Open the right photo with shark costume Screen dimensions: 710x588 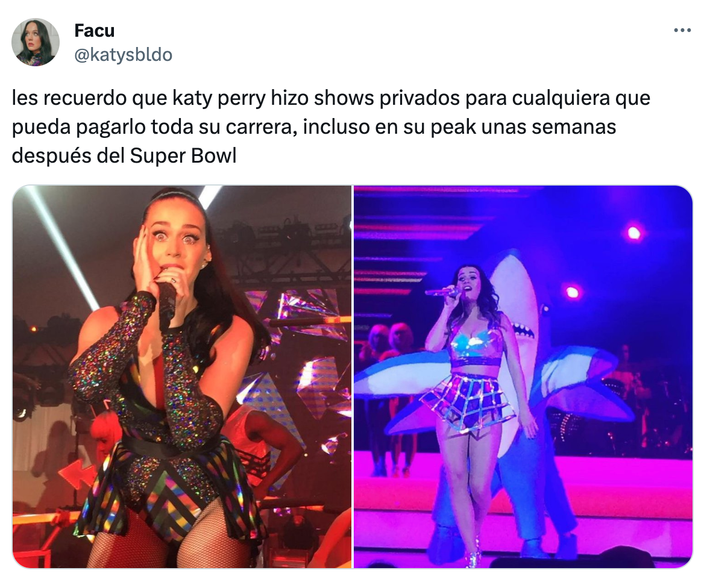point(523,376)
